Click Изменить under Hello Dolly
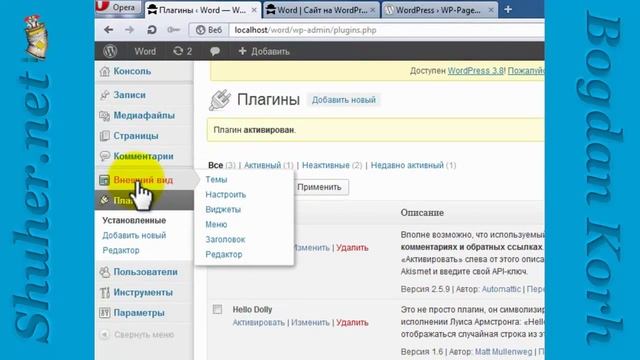Image resolution: width=640 pixels, height=360 pixels. 310,322
